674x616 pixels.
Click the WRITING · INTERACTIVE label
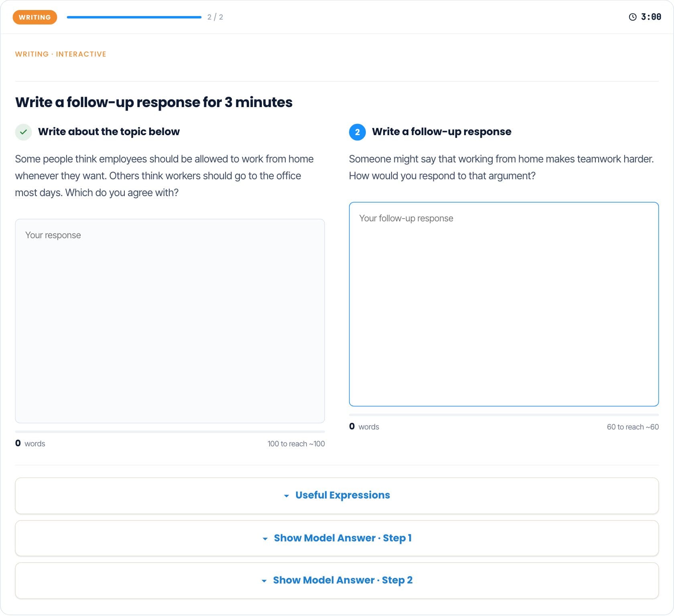61,54
